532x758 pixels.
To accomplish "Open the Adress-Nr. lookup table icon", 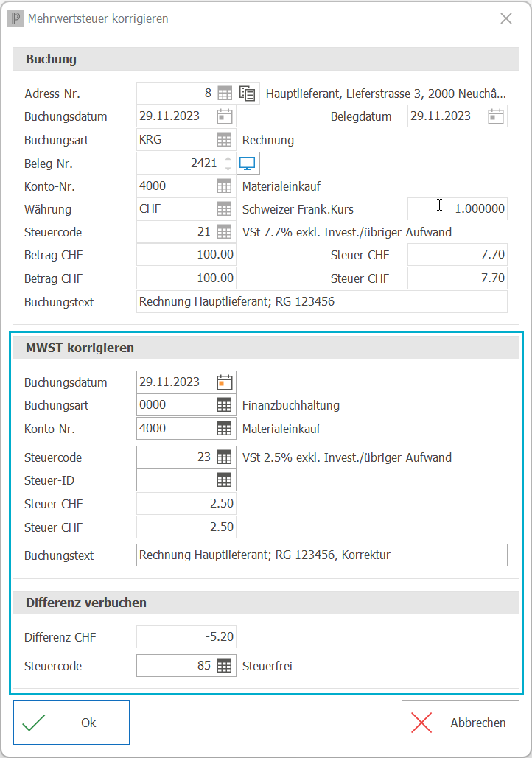I will point(225,94).
